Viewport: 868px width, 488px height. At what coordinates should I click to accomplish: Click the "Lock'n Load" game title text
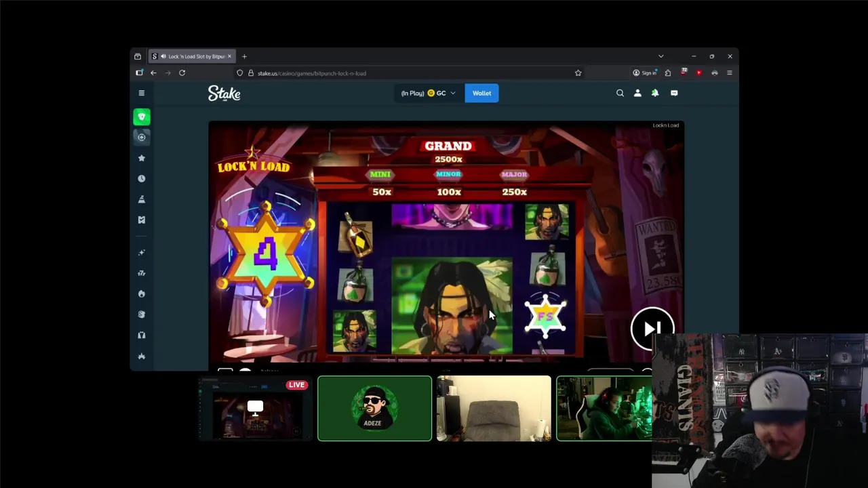(x=665, y=125)
